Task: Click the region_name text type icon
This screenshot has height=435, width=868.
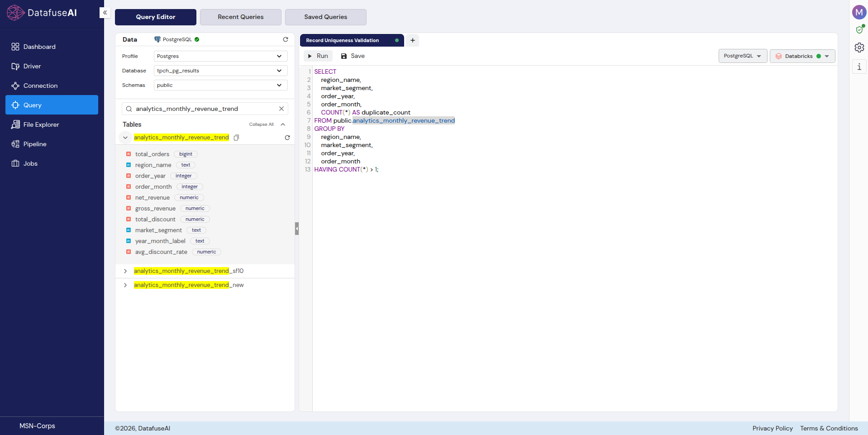Action: [129, 165]
